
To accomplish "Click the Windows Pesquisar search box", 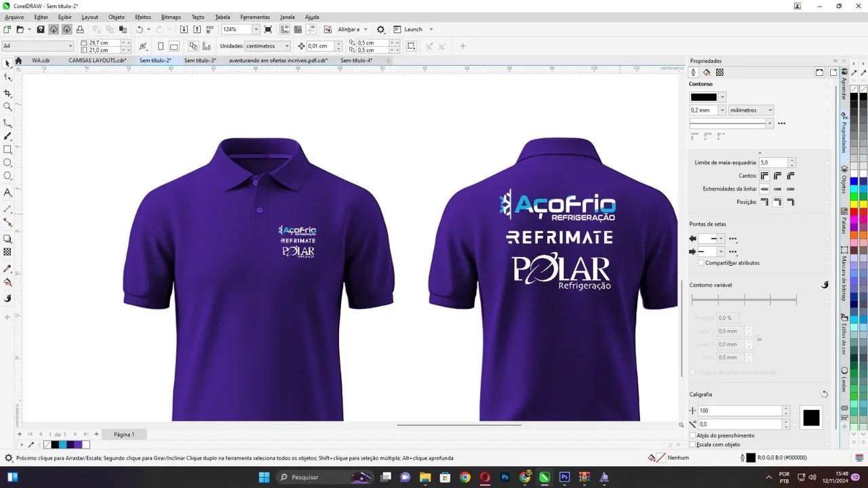I will [x=325, y=477].
